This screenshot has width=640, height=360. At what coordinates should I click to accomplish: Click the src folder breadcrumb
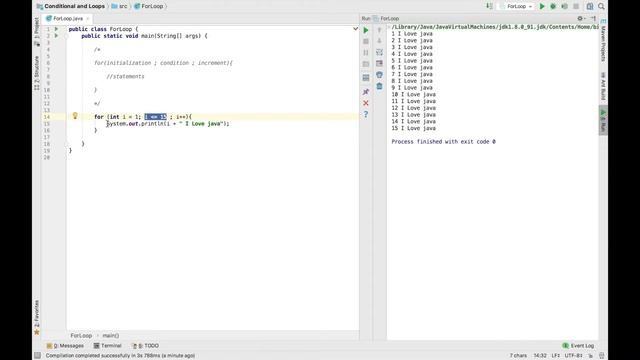[119, 6]
